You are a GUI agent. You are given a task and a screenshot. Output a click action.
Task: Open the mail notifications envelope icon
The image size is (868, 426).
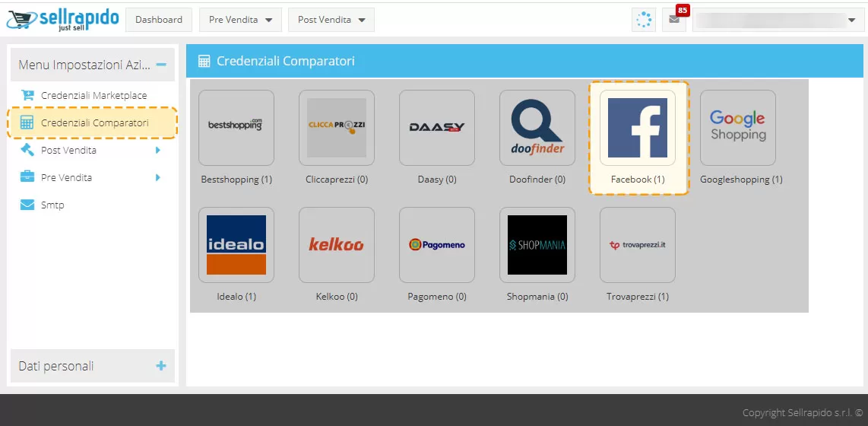click(673, 20)
